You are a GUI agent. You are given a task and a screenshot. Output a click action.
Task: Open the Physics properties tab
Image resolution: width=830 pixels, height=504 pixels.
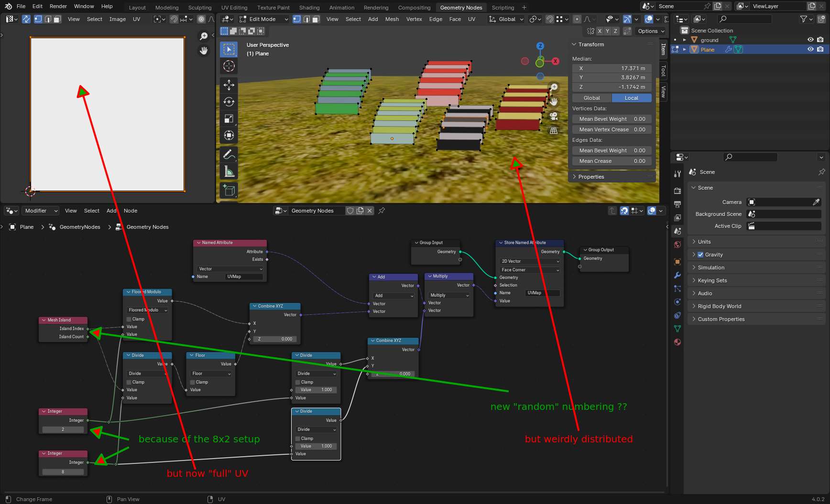point(677,302)
